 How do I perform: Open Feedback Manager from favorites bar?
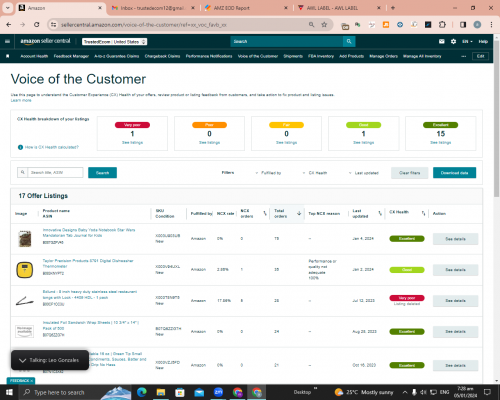[x=71, y=56]
